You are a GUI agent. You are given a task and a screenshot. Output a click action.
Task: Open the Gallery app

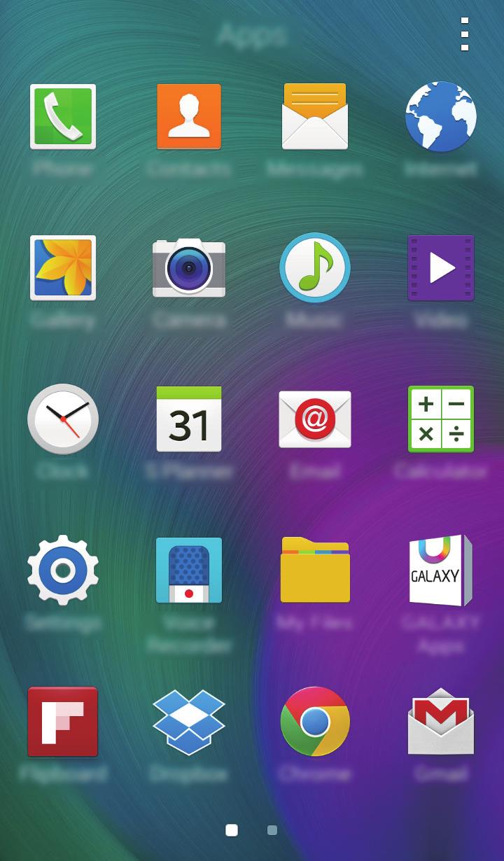tap(63, 267)
